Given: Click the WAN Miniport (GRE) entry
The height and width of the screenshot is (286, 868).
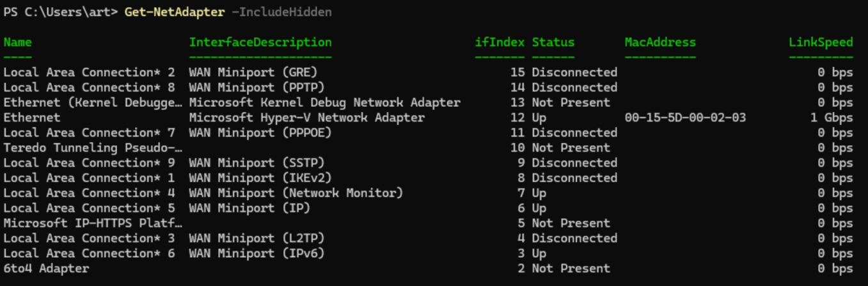Looking at the screenshot, I should point(253,72).
